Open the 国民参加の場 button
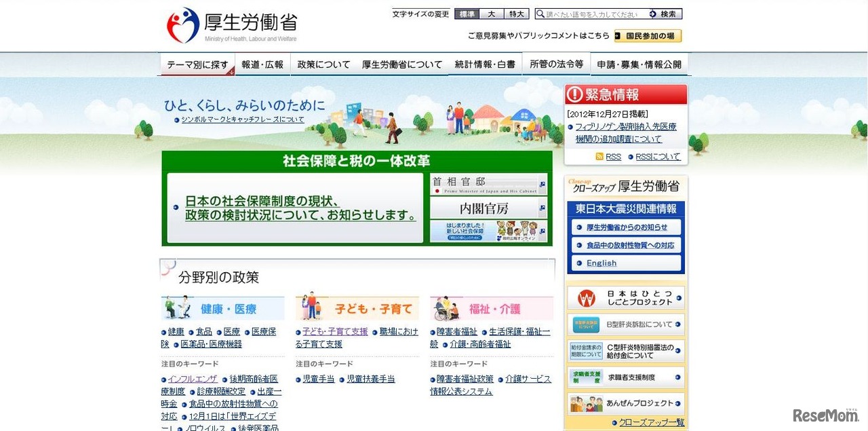868x431 pixels. [x=648, y=36]
